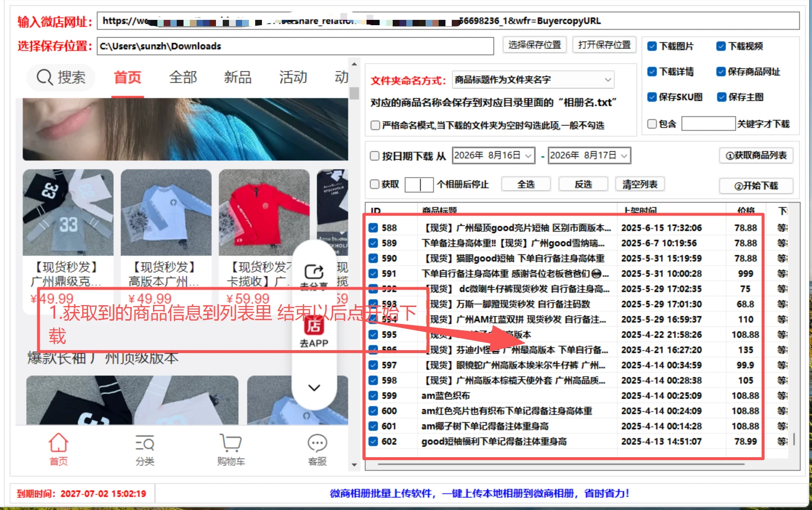Click the price cell 78.99 in row 602
Screen dimensions: 812x510
click(x=746, y=441)
